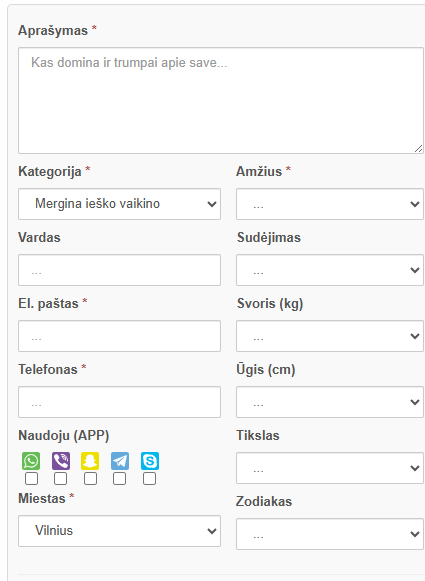This screenshot has width=425, height=581.
Task: Click the Kategorija label
Action: coord(50,172)
